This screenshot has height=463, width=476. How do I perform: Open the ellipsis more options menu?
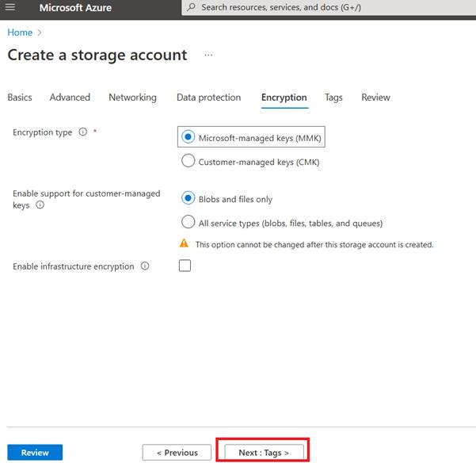[208, 55]
